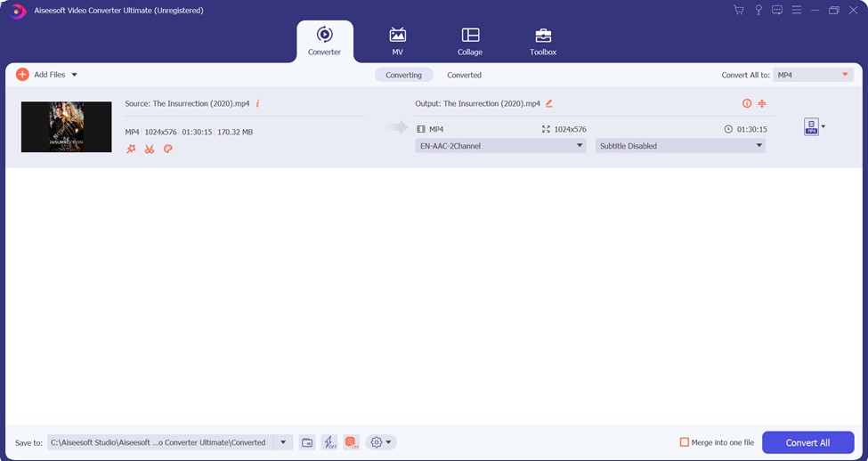The width and height of the screenshot is (868, 461).
Task: Click the Add Files label
Action: (x=50, y=75)
